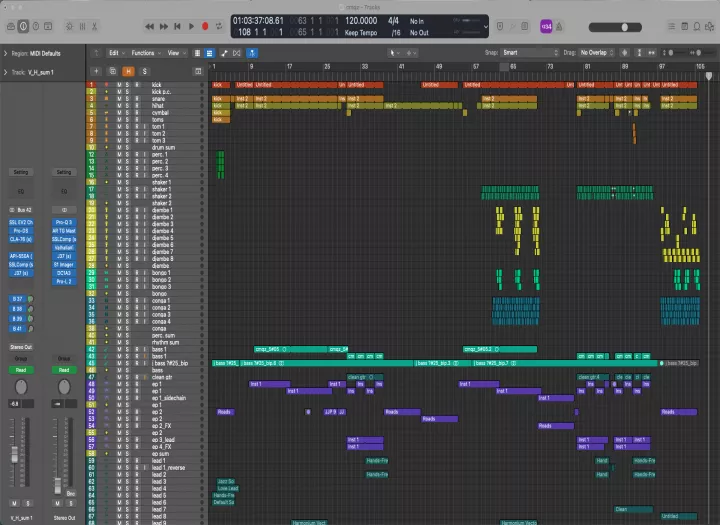Mute the Stereo Out channel strip

pyautogui.click(x=57, y=503)
